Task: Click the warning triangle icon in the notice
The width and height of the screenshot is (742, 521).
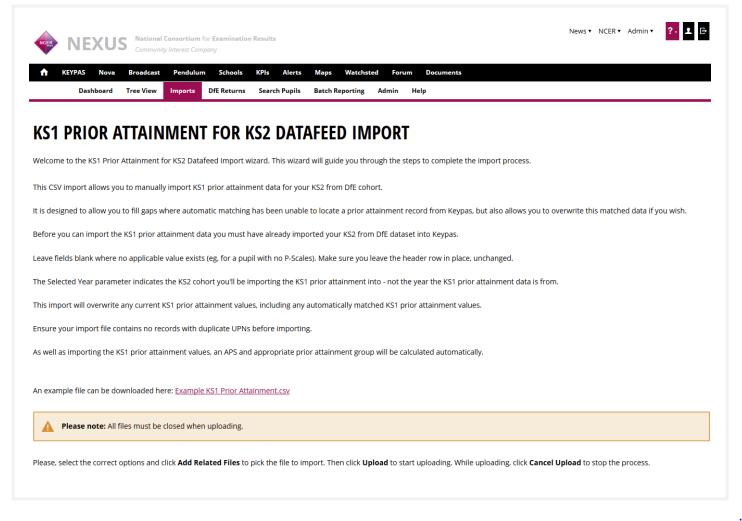Action: point(48,426)
